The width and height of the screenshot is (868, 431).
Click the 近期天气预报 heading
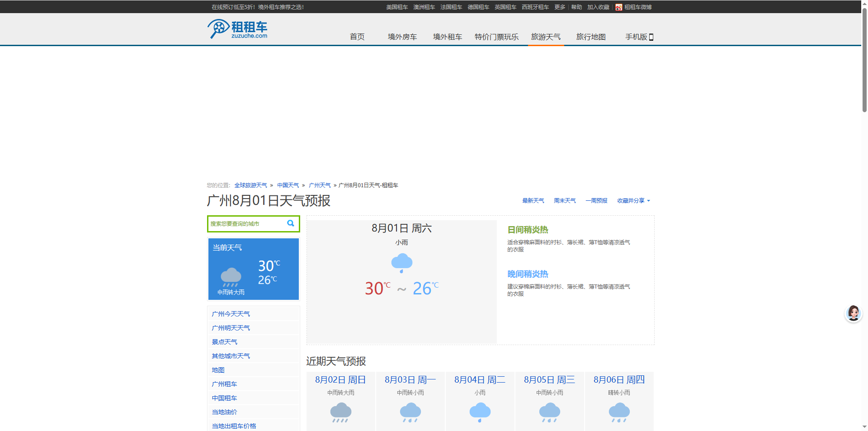point(336,361)
